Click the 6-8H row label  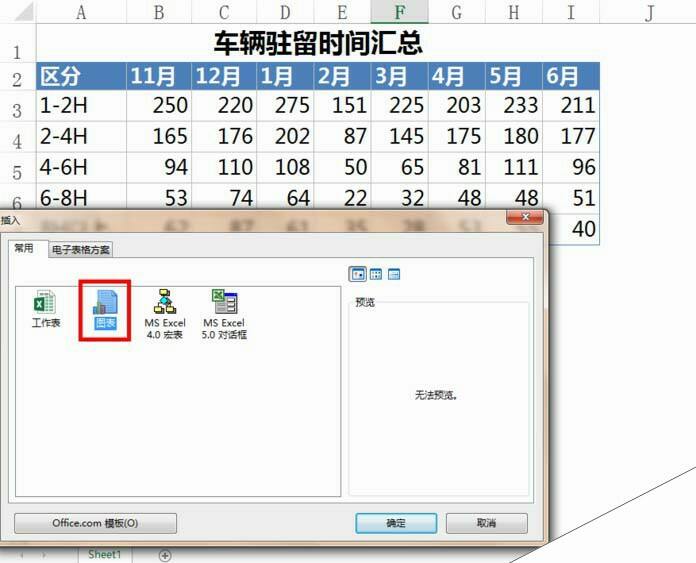pyautogui.click(x=81, y=197)
